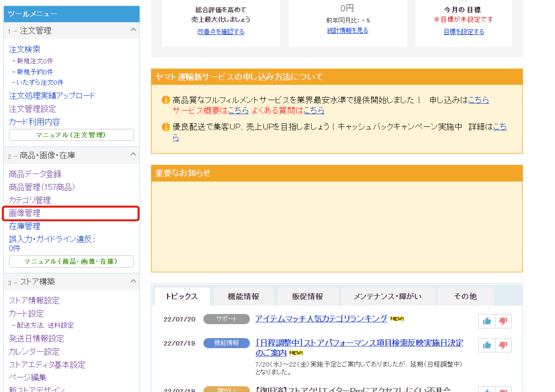Open カテゴリ管理
Viewport: 555px width, 392px height.
[30, 200]
